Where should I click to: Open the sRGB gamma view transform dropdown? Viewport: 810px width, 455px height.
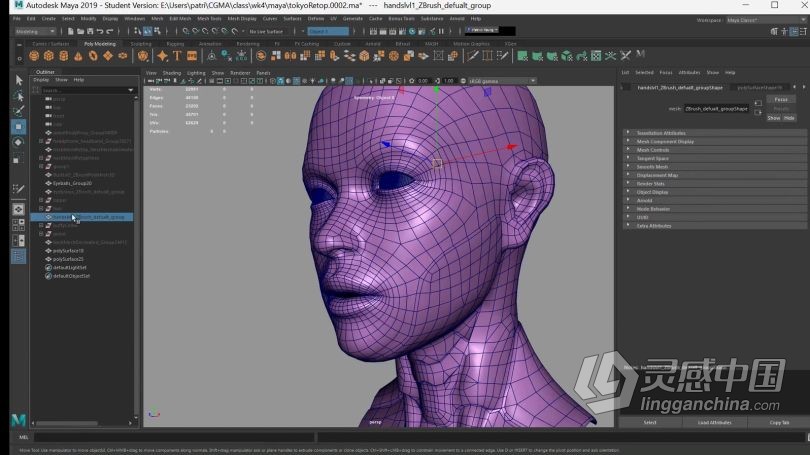[502, 81]
